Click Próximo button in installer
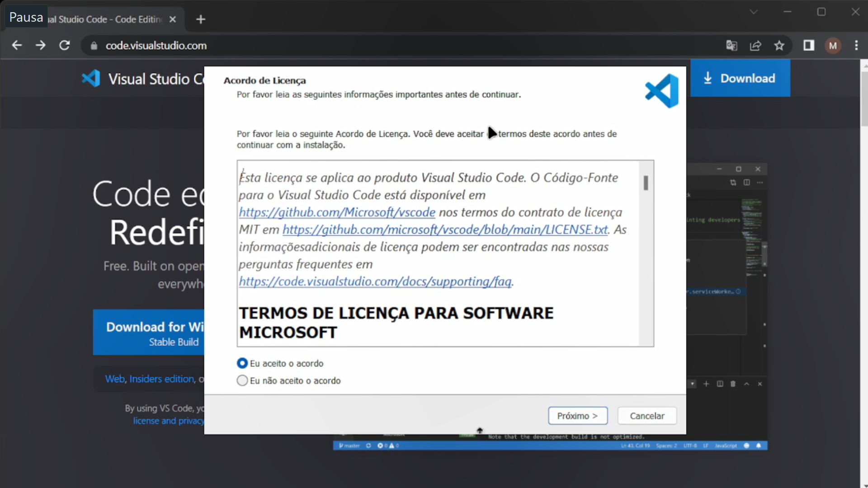Screen dimensions: 868x488 coord(578,416)
